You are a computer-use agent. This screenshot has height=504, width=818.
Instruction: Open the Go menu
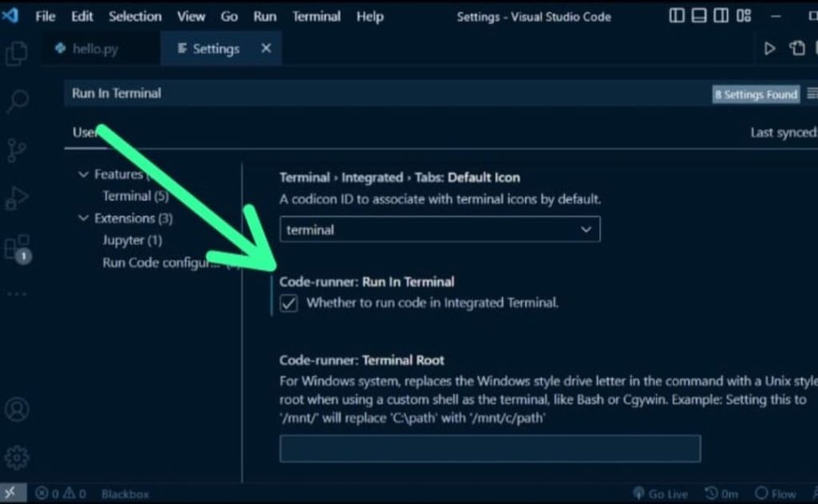(229, 17)
